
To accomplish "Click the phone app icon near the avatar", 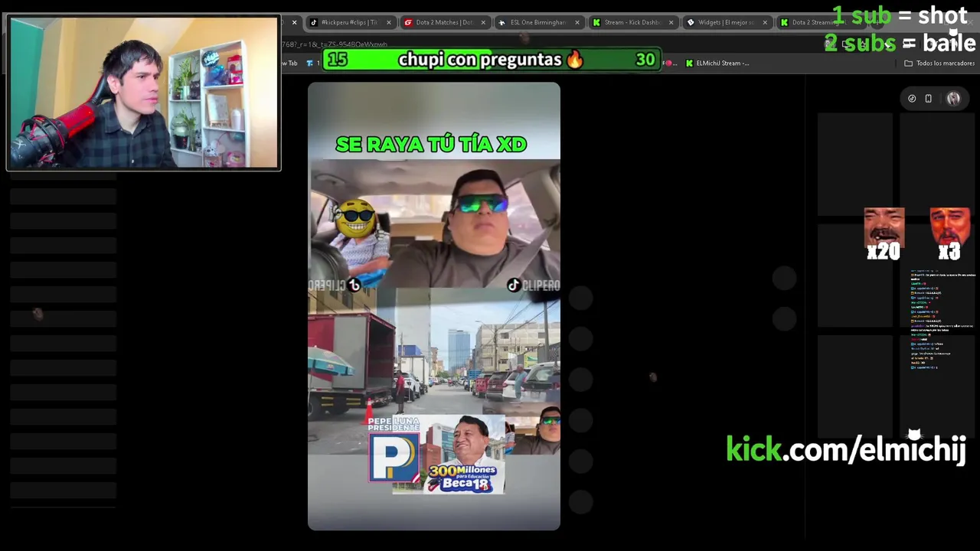I will click(x=929, y=99).
